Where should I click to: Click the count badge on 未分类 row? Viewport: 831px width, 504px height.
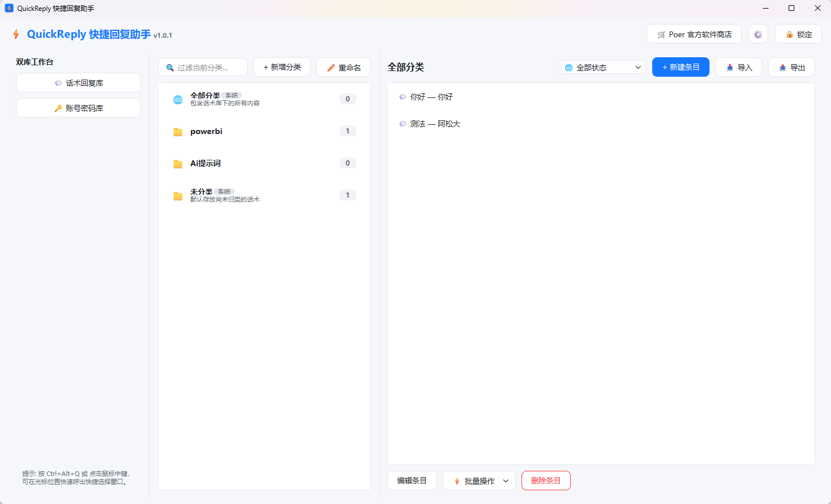pyautogui.click(x=347, y=195)
